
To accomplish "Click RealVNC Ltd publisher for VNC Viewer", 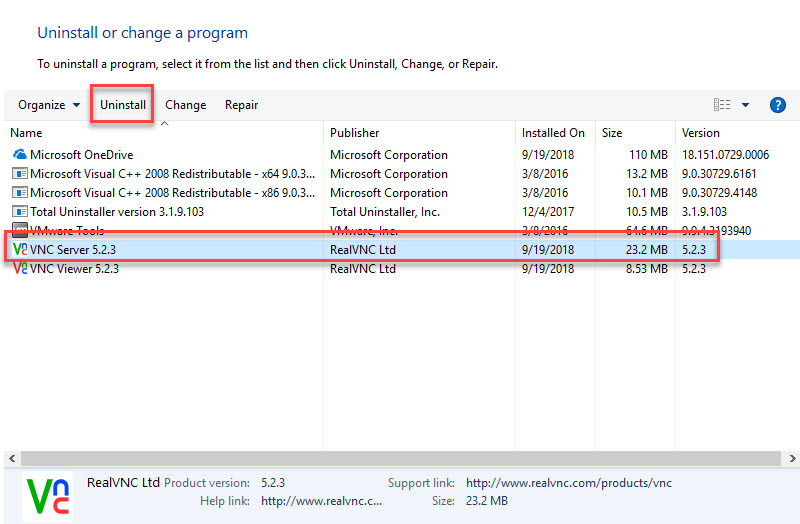I will (363, 268).
